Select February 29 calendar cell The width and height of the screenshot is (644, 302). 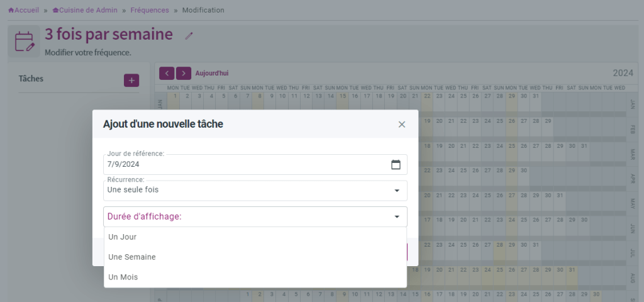pyautogui.click(x=548, y=121)
